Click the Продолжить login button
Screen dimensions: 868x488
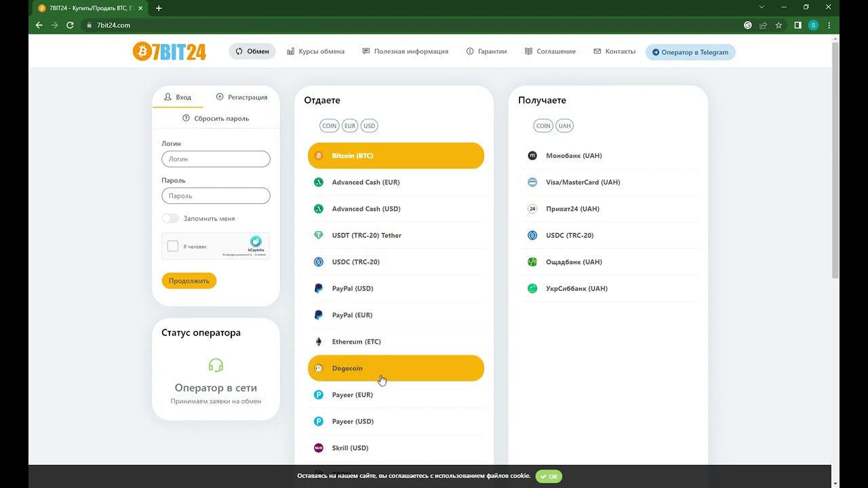(x=189, y=281)
